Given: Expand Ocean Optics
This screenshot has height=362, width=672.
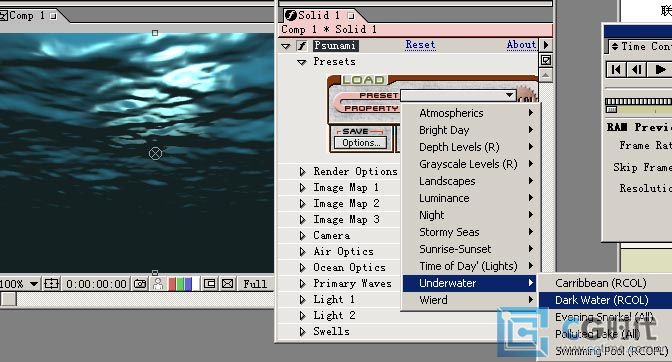Looking at the screenshot, I should (303, 268).
